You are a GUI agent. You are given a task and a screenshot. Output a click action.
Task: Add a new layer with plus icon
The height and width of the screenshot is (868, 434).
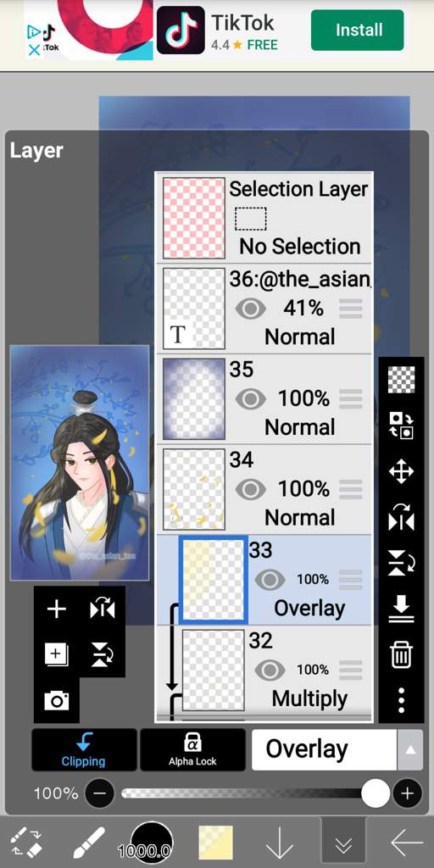pos(57,609)
